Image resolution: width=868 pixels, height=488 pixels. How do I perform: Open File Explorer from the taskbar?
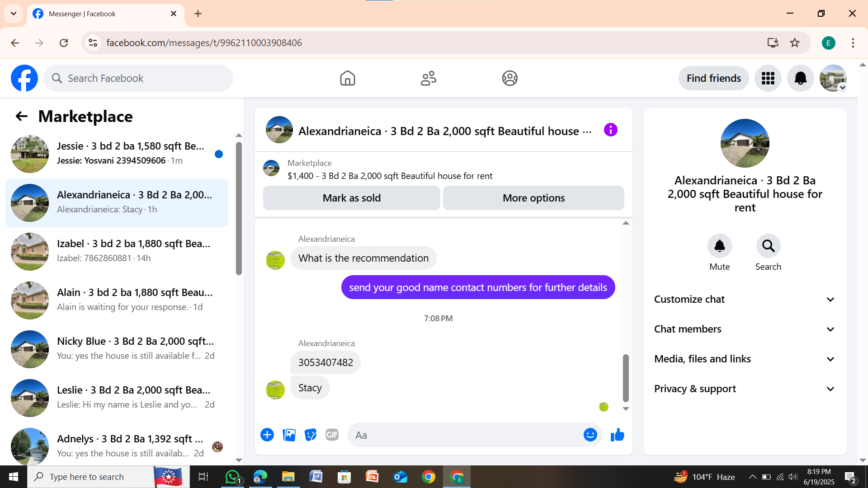(x=288, y=477)
